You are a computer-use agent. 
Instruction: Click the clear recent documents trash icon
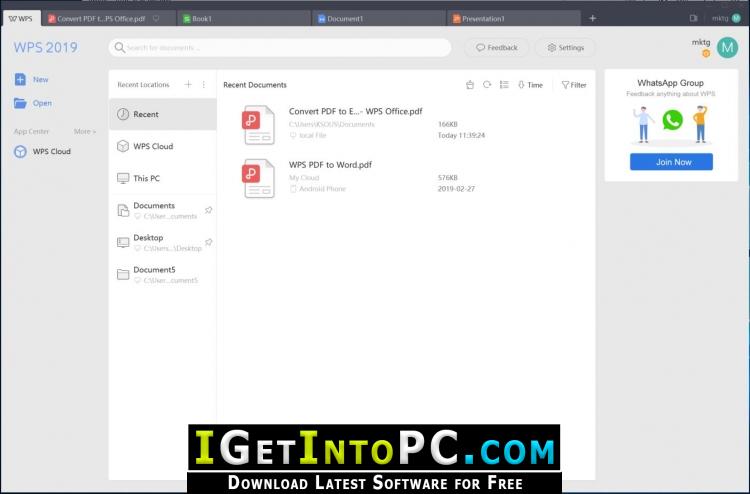(x=470, y=85)
